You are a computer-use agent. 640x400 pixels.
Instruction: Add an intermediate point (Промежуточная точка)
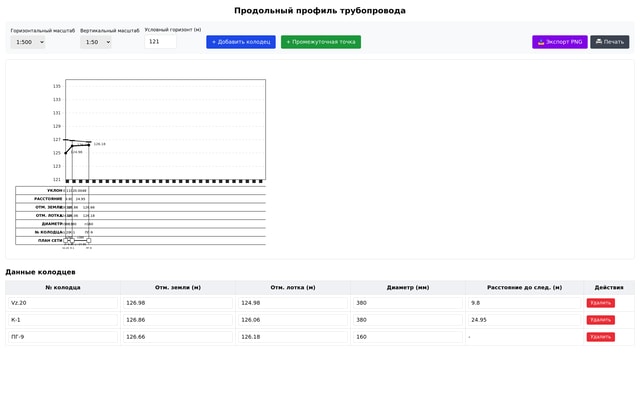[x=320, y=42]
